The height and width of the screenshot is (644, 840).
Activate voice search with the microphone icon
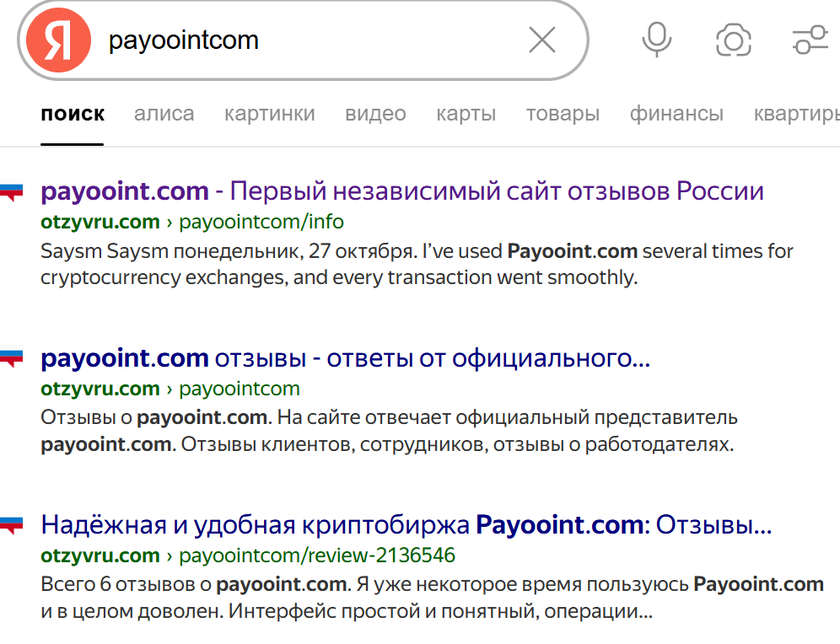tap(655, 40)
